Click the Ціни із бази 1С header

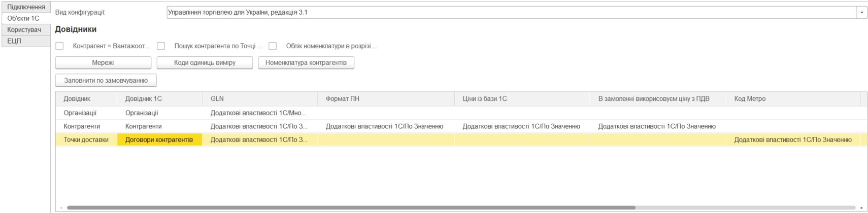[x=522, y=99]
